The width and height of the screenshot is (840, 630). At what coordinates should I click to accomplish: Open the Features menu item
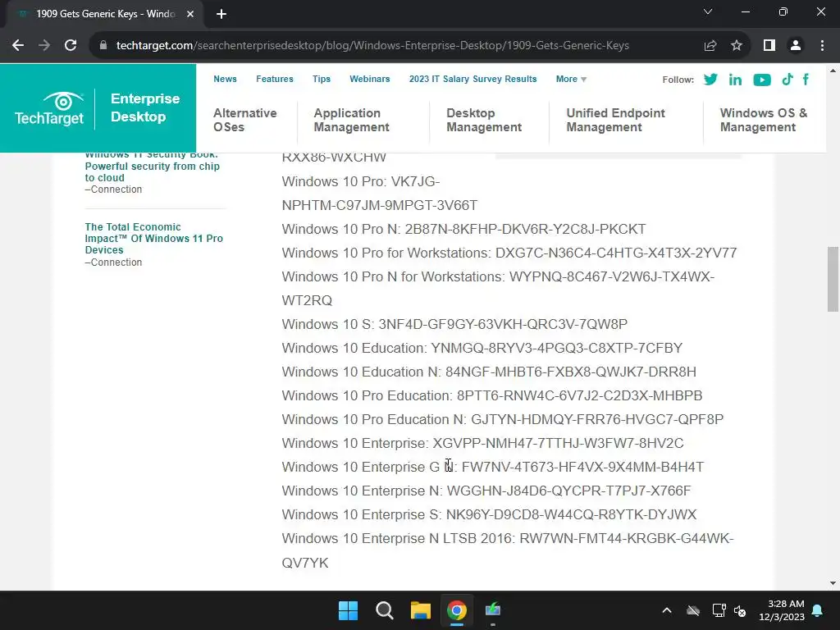(275, 79)
